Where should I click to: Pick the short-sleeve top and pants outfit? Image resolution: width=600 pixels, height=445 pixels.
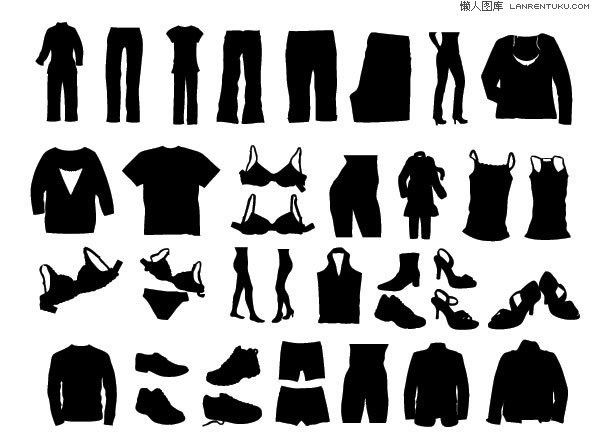point(185,75)
